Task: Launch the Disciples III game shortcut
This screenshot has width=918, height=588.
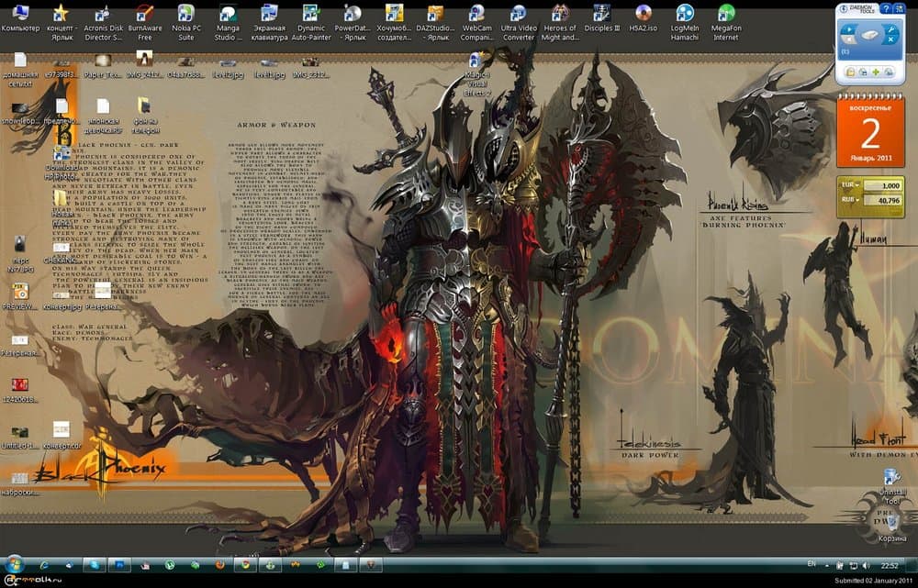Action: [x=602, y=14]
